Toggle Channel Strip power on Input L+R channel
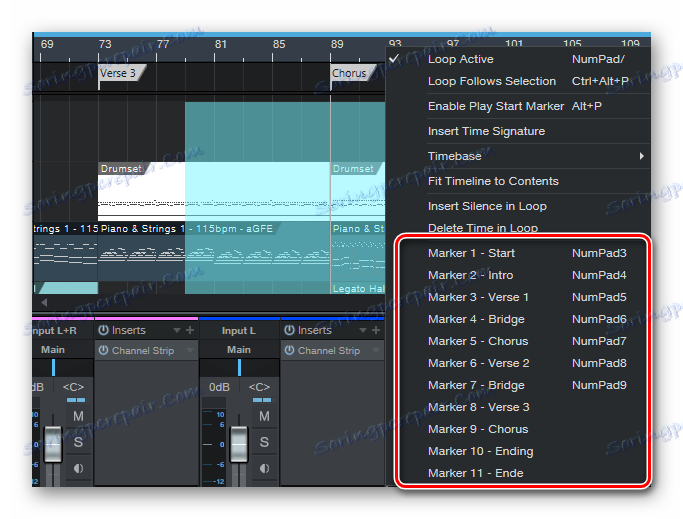The image size is (683, 519). 103,350
